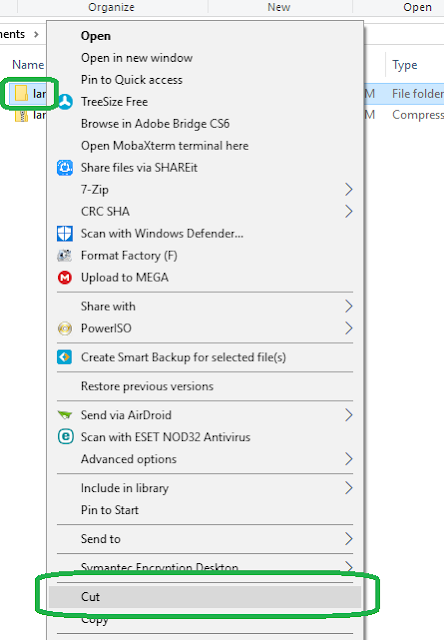444x640 pixels.
Task: Expand the Send to submenu arrow
Action: pos(349,539)
